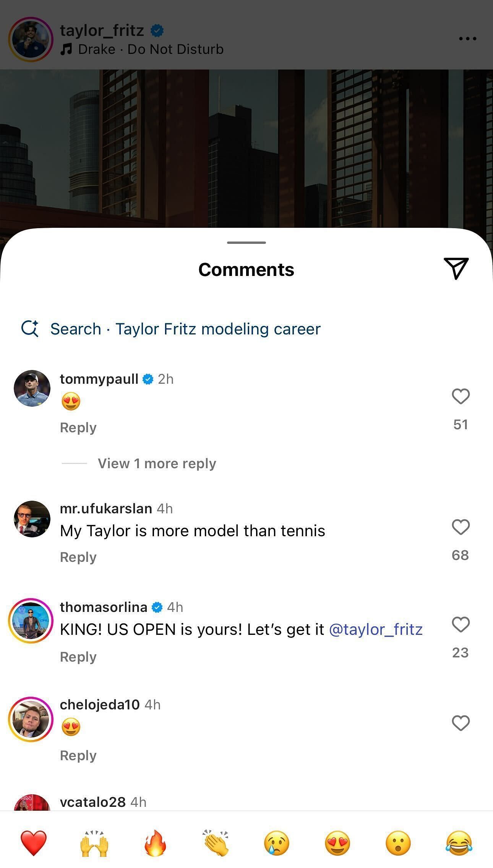Like tommypaull's comment with the heart
The height and width of the screenshot is (868, 493).
point(461,396)
